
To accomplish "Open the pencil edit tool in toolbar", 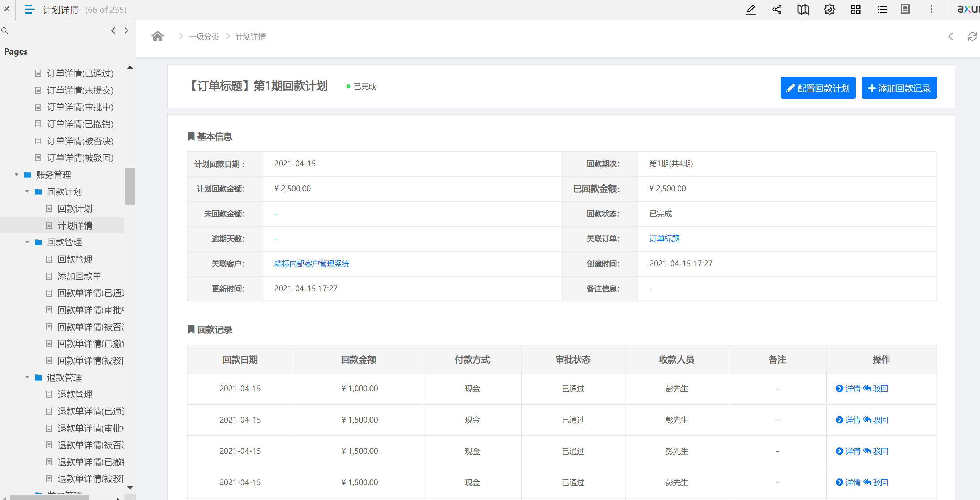I will point(750,9).
